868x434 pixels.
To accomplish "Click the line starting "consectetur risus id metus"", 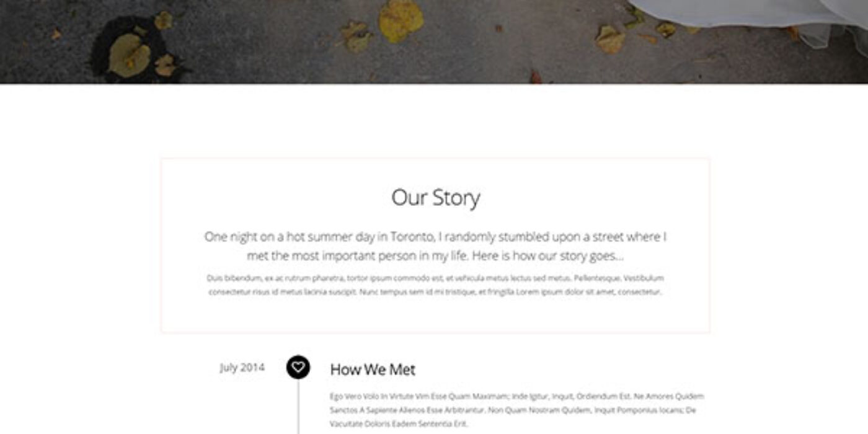I will [x=435, y=292].
